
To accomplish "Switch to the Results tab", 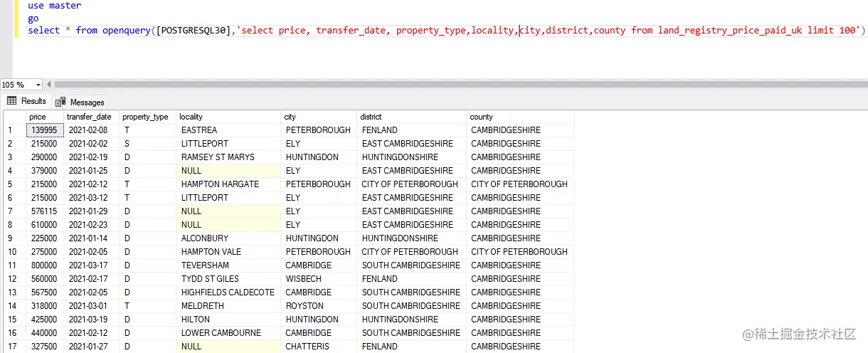I will 27,102.
